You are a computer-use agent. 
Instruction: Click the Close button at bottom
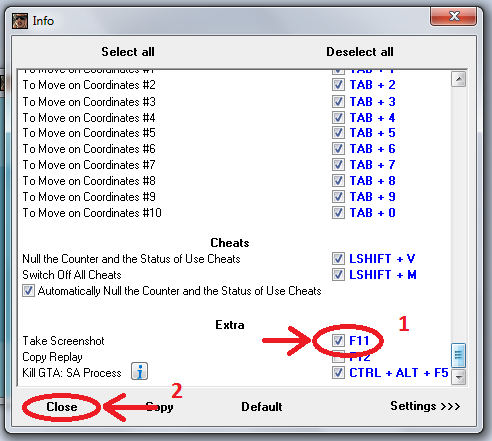point(62,407)
